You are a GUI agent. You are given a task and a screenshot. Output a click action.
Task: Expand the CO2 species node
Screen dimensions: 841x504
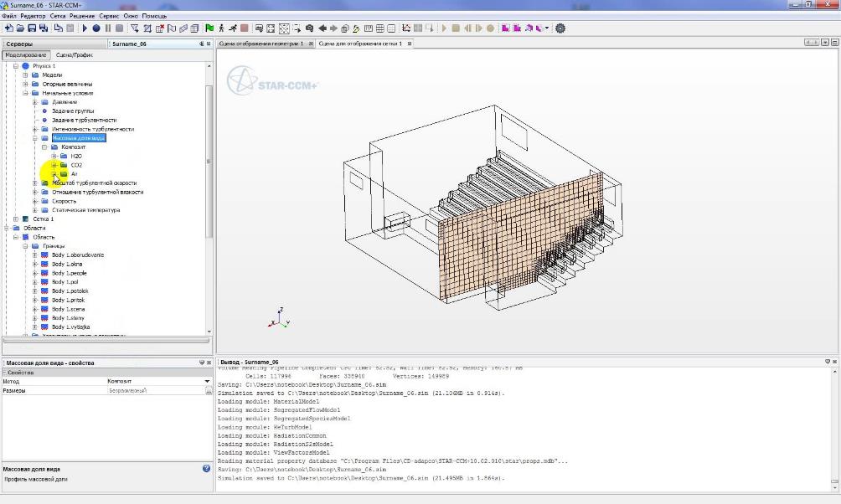coord(54,165)
